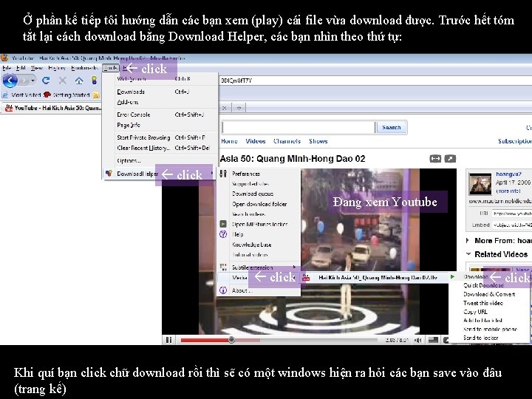The width and height of the screenshot is (532, 399).
Task: Open the Bookmarks menu
Action: (84, 68)
